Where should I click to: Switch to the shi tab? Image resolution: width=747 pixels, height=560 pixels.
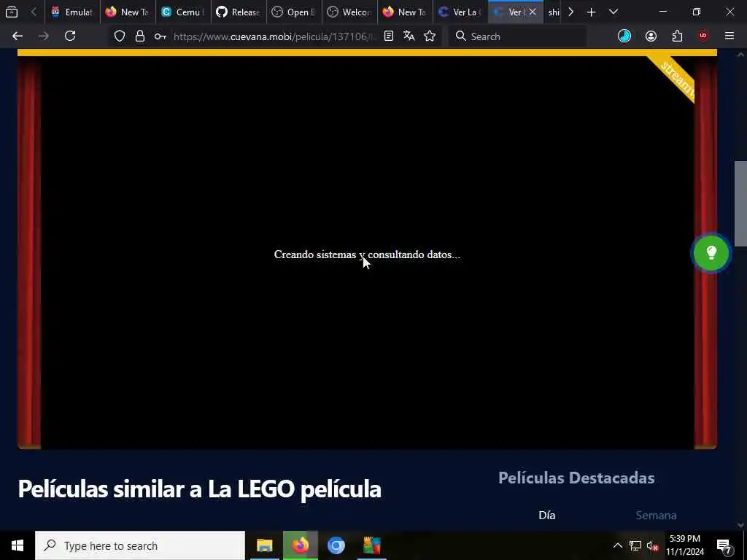tap(554, 12)
